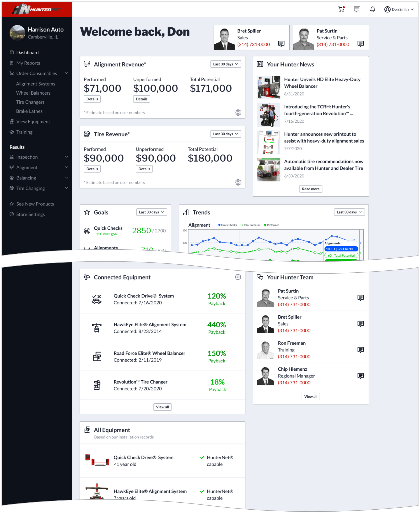This screenshot has width=420, height=521.
Task: Message Bret Spiller from header card
Action: 281,44
